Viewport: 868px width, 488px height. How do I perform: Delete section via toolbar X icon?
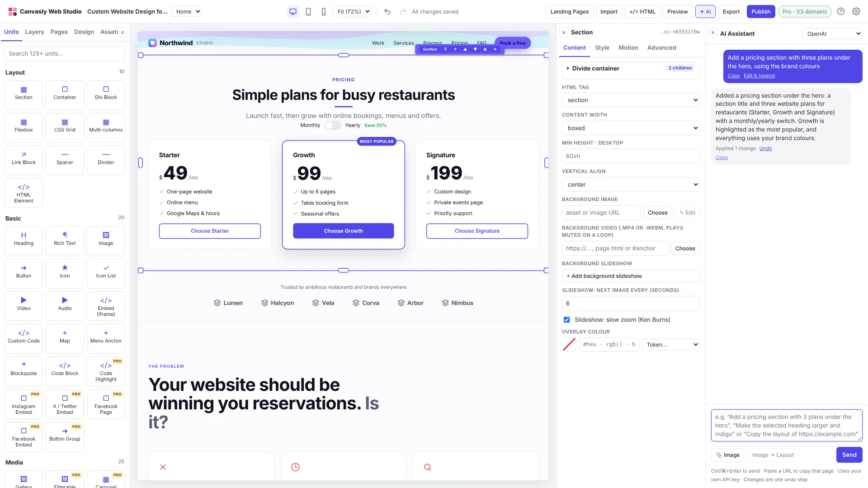(495, 49)
